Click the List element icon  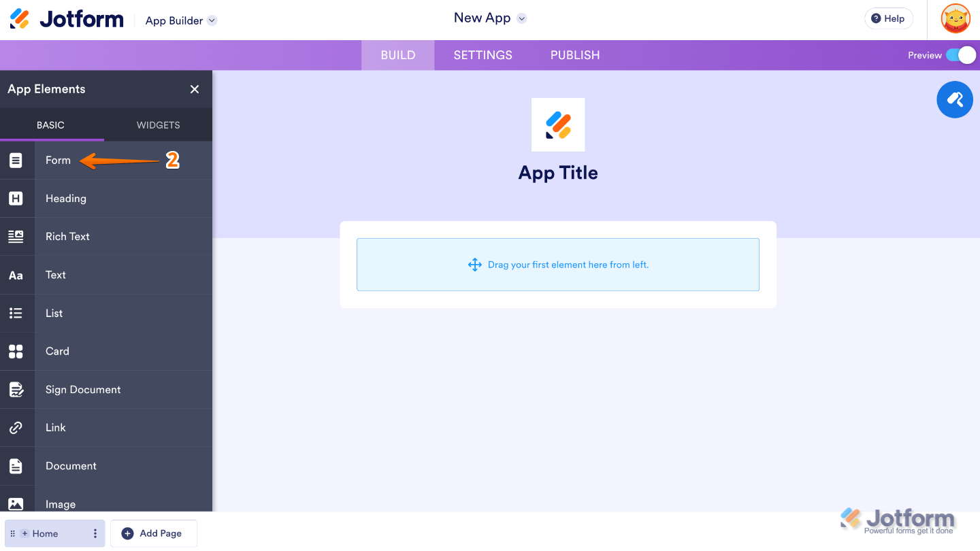pyautogui.click(x=16, y=313)
